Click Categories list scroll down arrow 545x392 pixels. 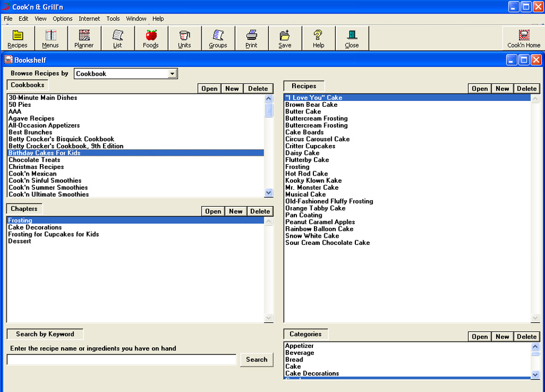click(x=535, y=375)
